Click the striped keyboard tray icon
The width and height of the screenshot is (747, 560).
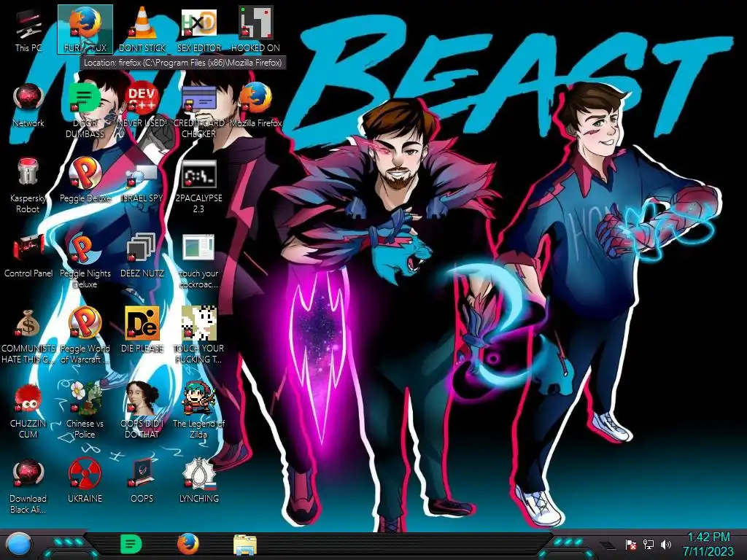click(608, 545)
